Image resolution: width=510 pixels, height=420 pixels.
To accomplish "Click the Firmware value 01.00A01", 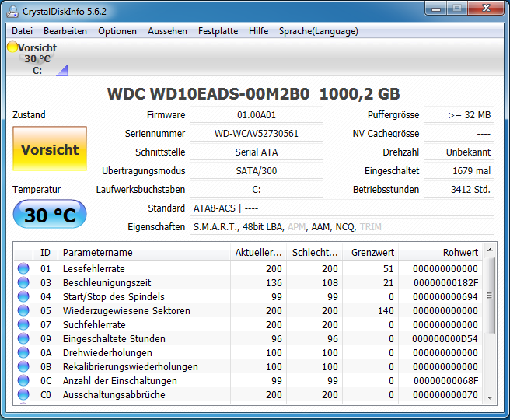I will pyautogui.click(x=257, y=115).
